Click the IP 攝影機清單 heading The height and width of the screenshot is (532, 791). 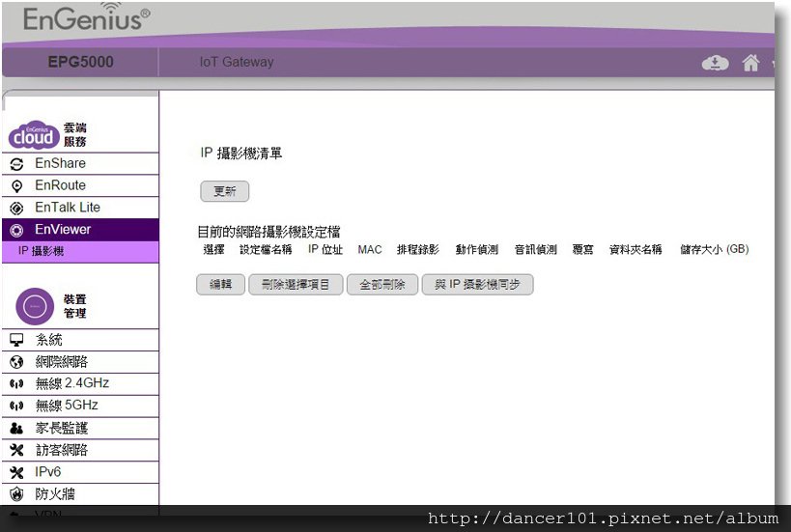[241, 154]
